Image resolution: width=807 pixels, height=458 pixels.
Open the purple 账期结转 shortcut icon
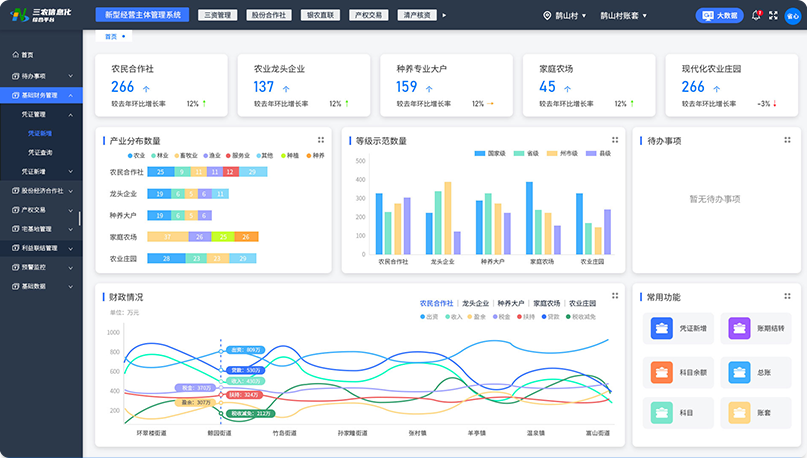[x=739, y=327]
